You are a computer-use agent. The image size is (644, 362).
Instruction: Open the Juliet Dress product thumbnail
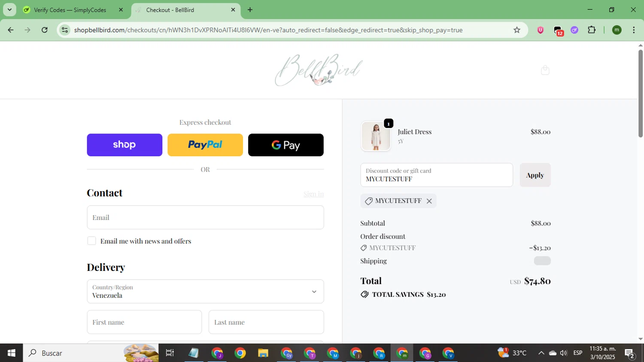pos(376,136)
